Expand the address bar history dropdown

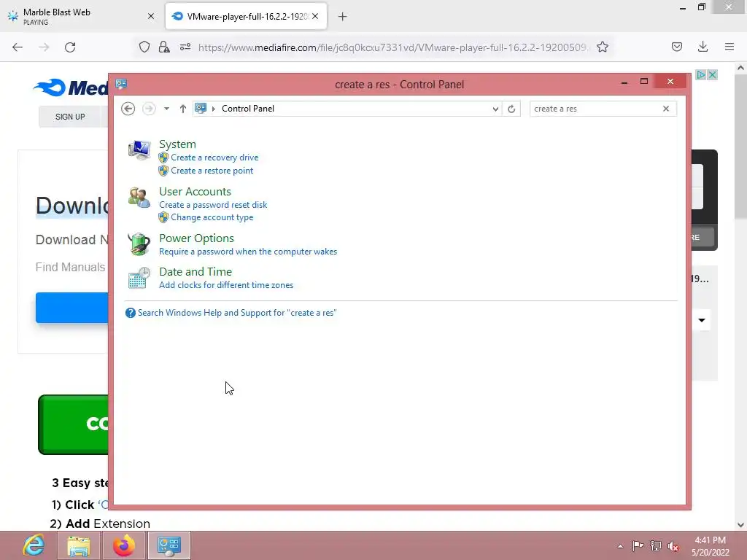point(495,109)
